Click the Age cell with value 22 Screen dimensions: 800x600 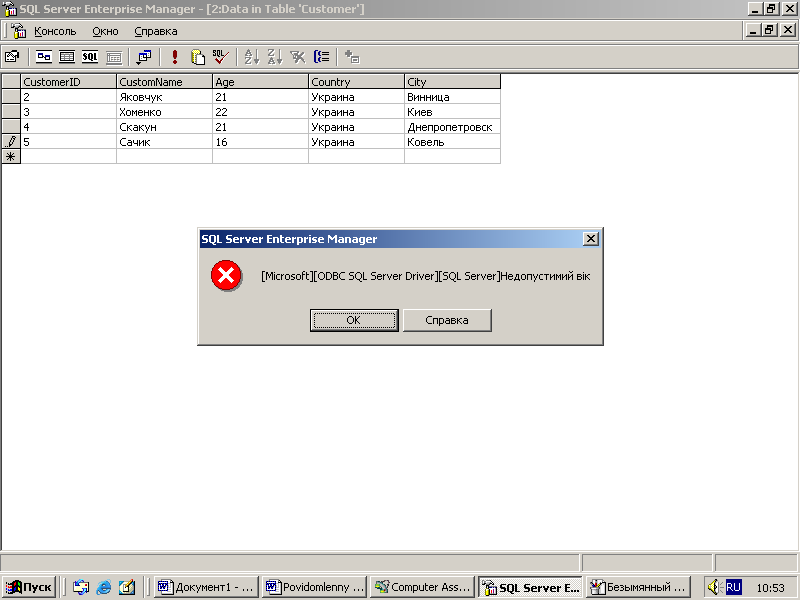pos(260,112)
